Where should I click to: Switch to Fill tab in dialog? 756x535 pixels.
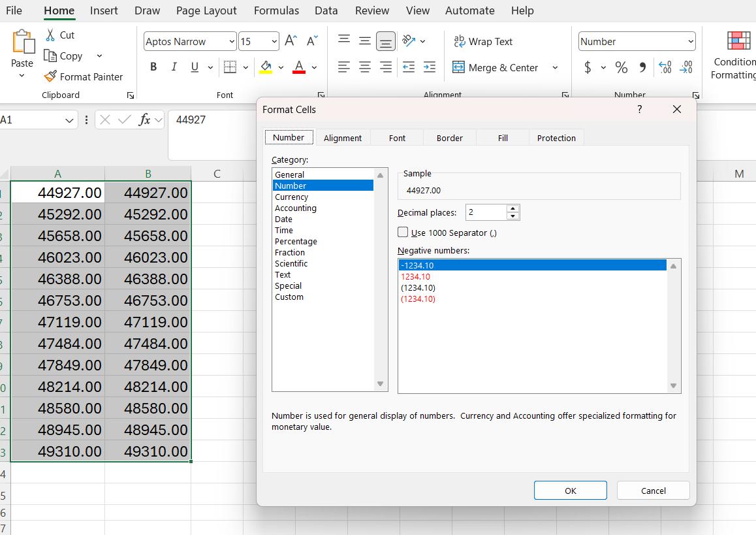pos(503,138)
